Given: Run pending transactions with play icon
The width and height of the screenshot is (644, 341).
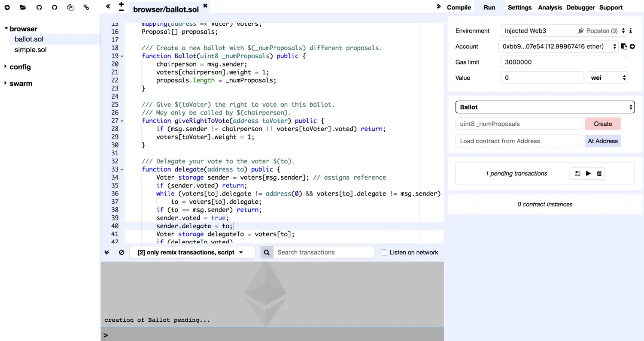Looking at the screenshot, I should coord(588,173).
